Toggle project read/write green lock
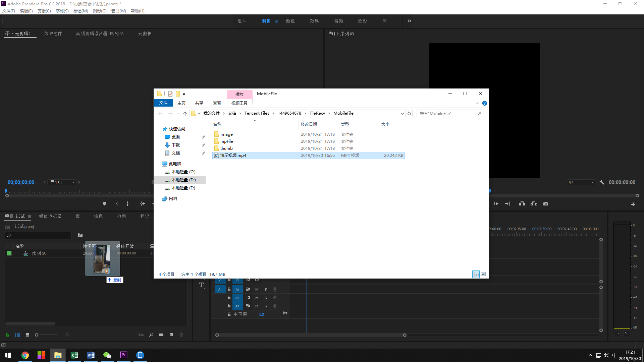Image resolution: width=644 pixels, height=362 pixels. click(7, 335)
